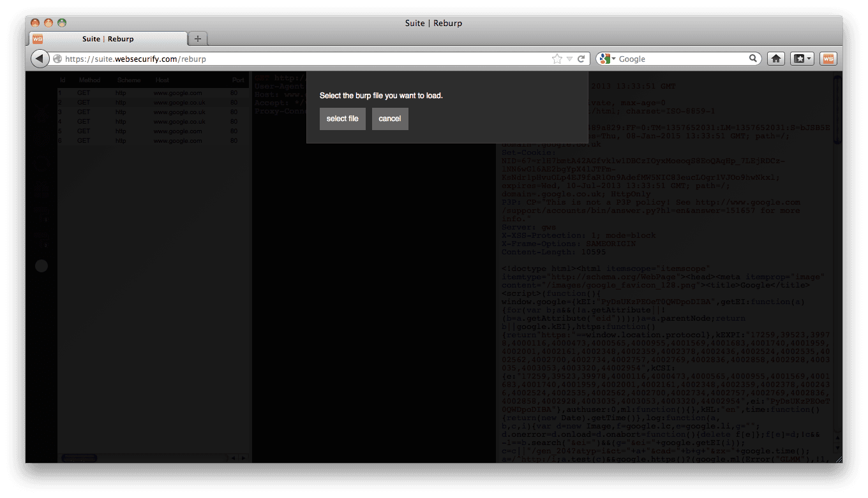Select request row with Id 3
Viewport: 868px width, 498px height.
pos(153,112)
